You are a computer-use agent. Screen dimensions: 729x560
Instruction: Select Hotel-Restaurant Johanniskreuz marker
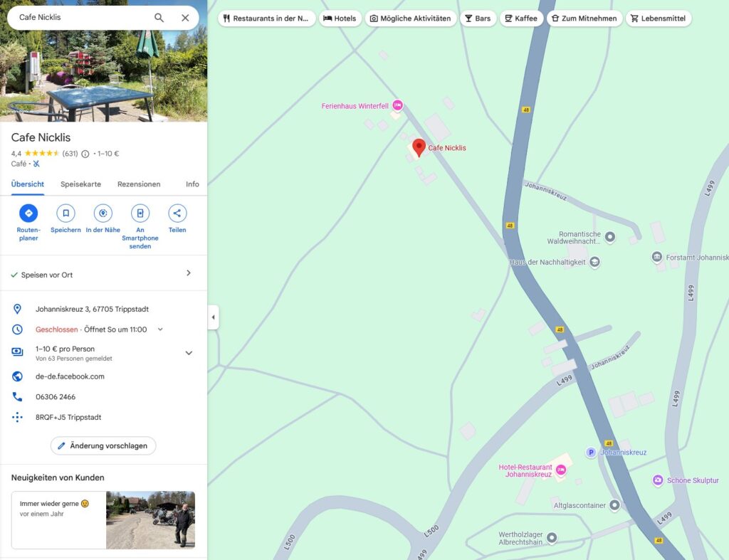tap(561, 470)
